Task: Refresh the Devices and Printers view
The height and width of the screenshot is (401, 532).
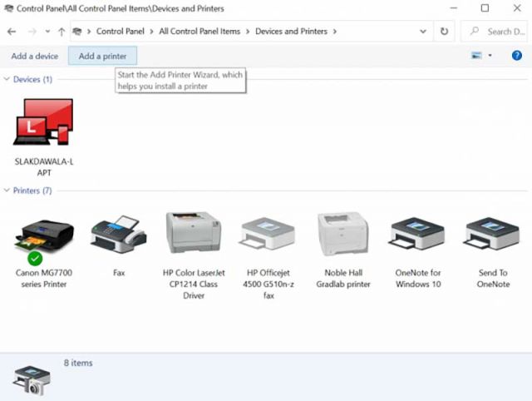Action: [444, 32]
